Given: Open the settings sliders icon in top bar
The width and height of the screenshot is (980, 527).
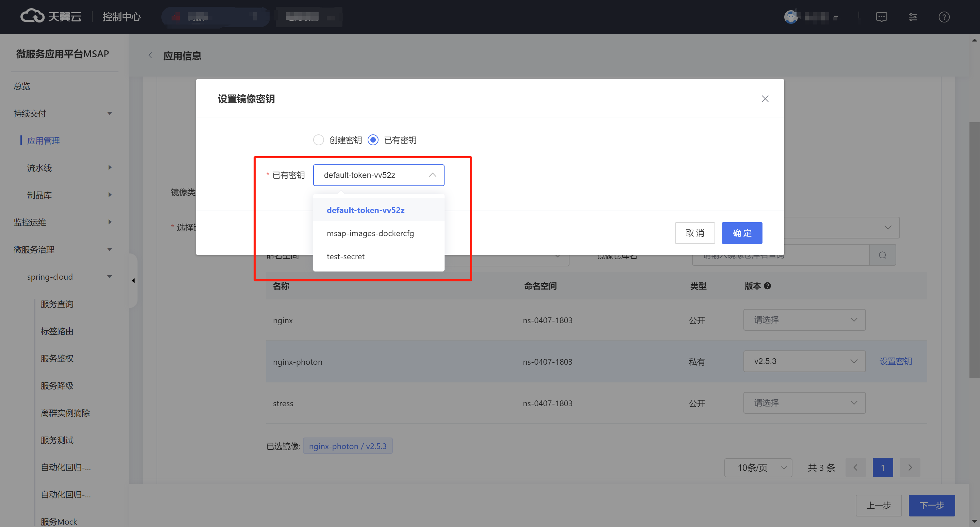Looking at the screenshot, I should click(x=913, y=17).
